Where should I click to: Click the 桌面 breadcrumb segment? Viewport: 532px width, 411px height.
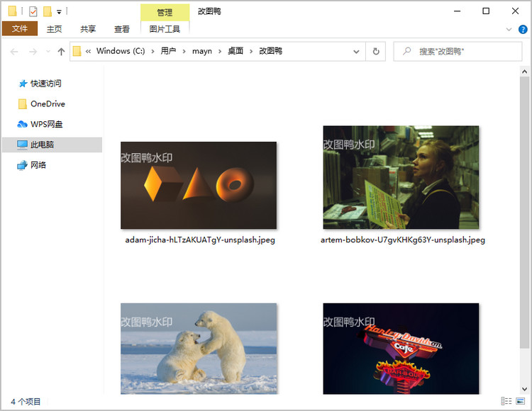pyautogui.click(x=235, y=51)
